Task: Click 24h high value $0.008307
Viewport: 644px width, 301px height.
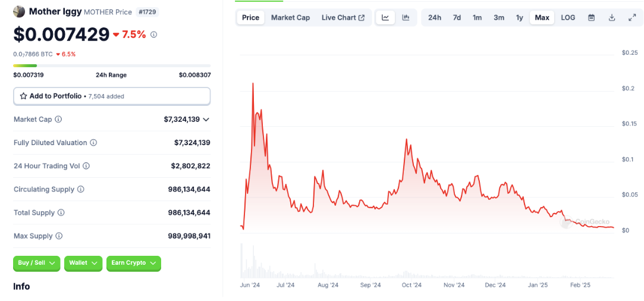Action: 194,75
